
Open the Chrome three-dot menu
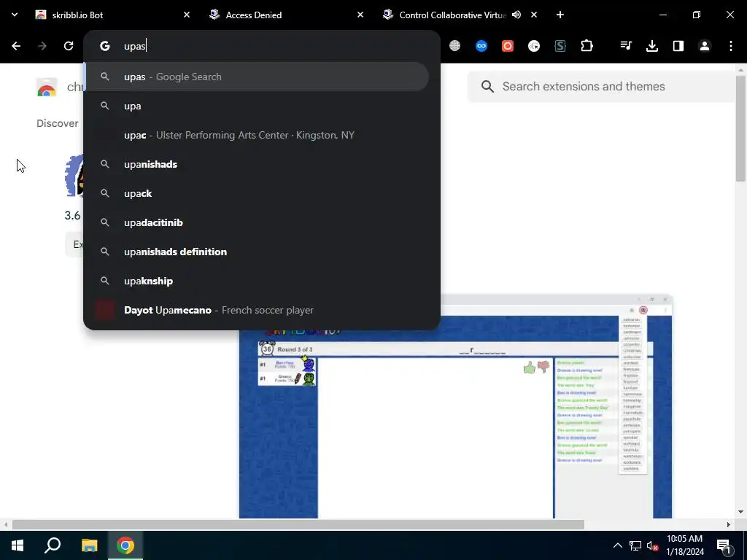[731, 46]
